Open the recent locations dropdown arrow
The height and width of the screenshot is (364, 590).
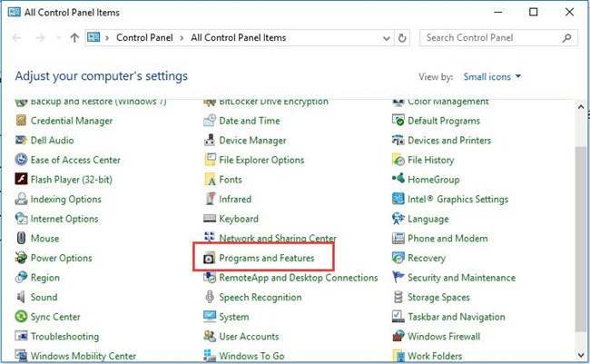(x=58, y=37)
